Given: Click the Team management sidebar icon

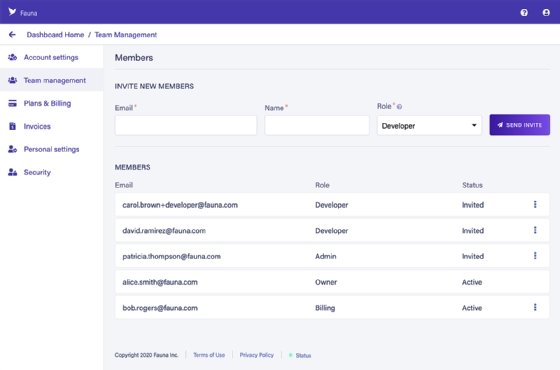Looking at the screenshot, I should (x=12, y=80).
